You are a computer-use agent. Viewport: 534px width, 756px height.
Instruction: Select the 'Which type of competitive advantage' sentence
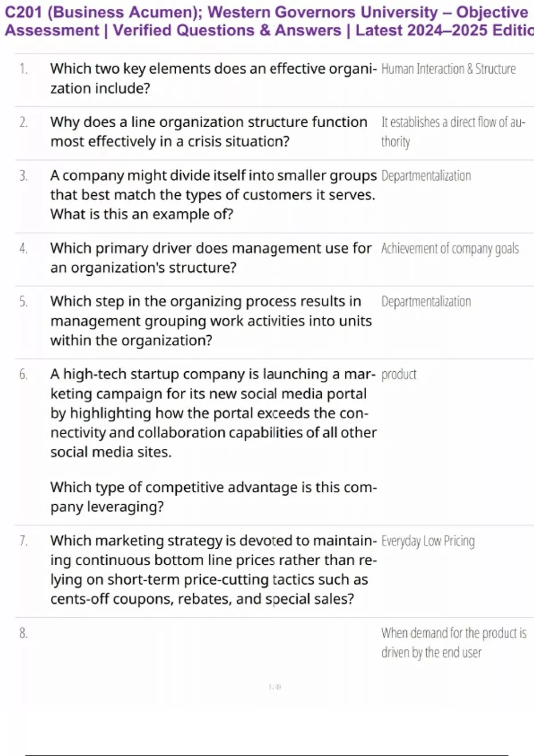(213, 497)
